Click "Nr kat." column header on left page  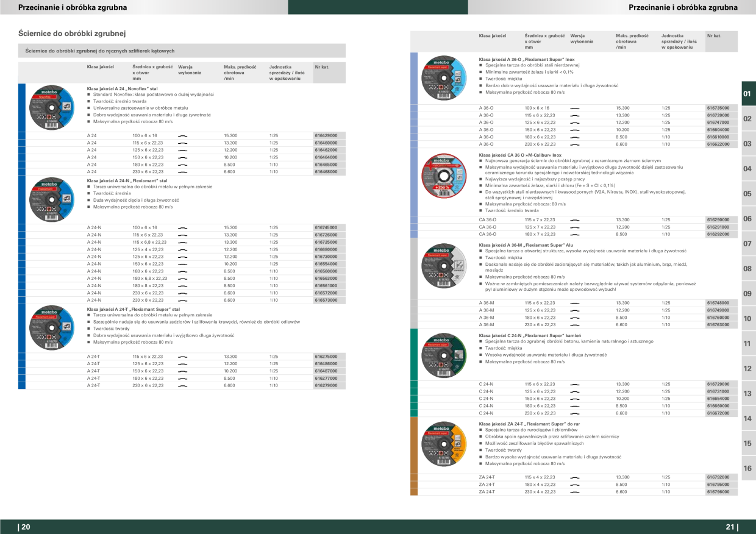click(322, 66)
